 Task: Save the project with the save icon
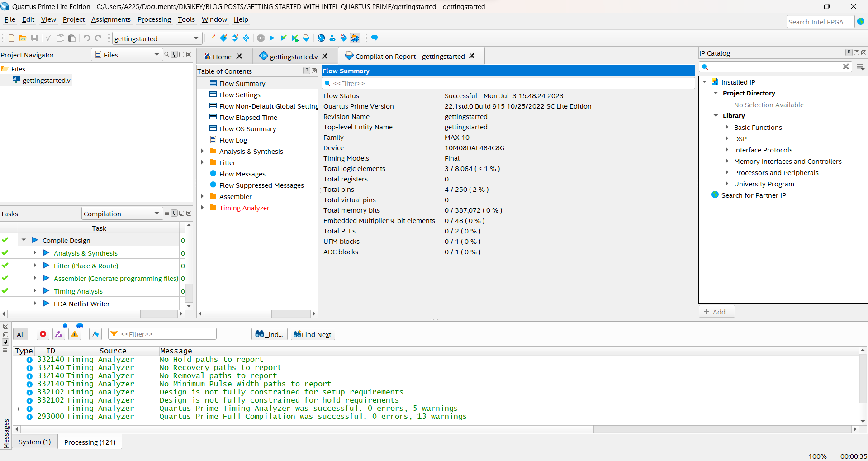[34, 38]
